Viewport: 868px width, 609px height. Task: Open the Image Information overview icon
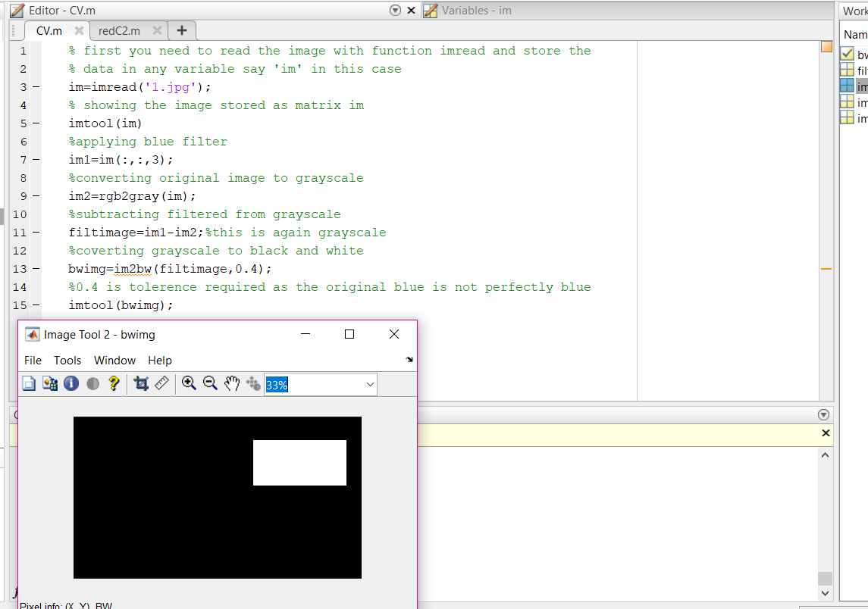tap(28, 384)
